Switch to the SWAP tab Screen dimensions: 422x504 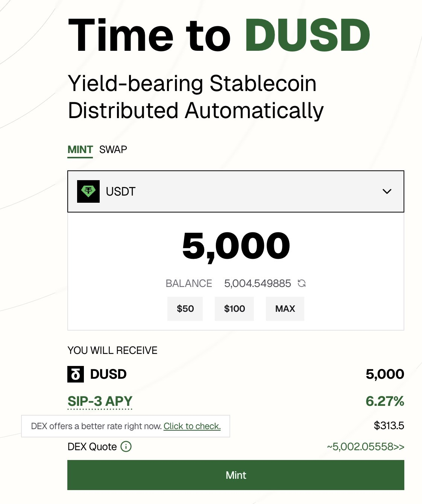(113, 150)
